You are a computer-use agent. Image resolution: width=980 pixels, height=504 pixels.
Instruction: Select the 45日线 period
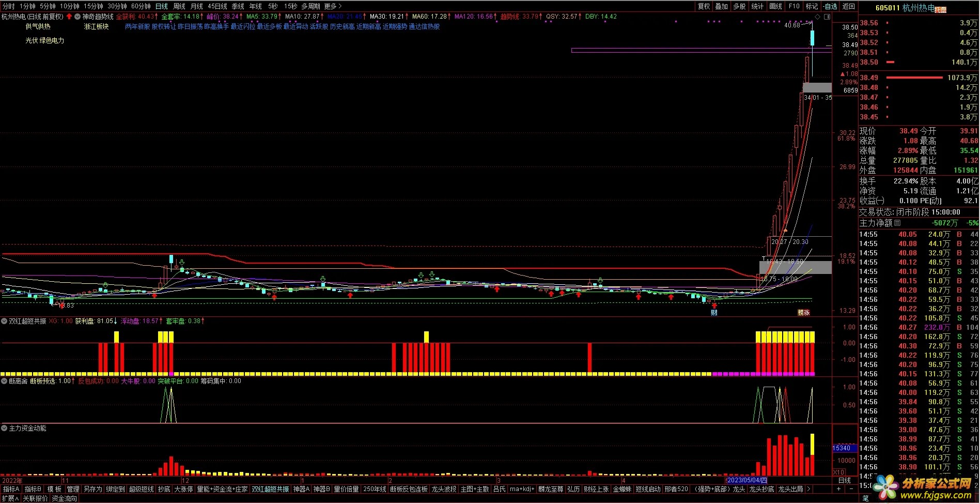pos(217,6)
